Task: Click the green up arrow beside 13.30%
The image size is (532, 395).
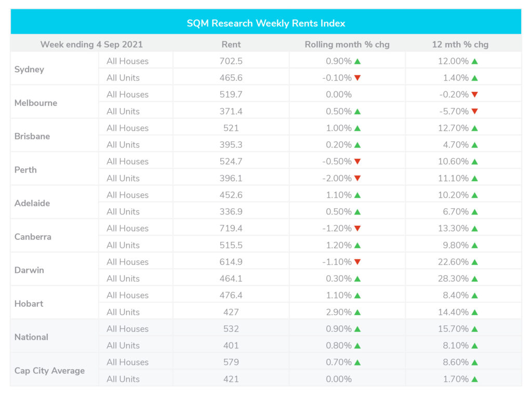Action: (474, 228)
